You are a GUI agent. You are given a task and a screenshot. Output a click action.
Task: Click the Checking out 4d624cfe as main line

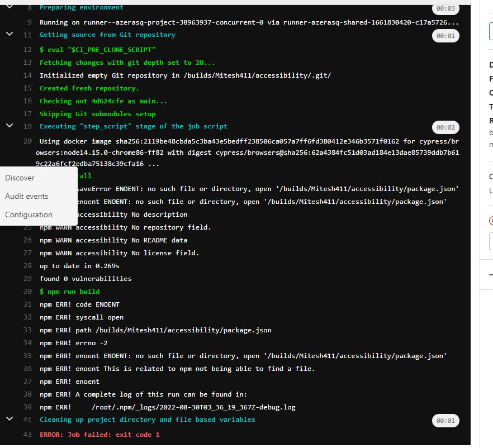(x=103, y=101)
